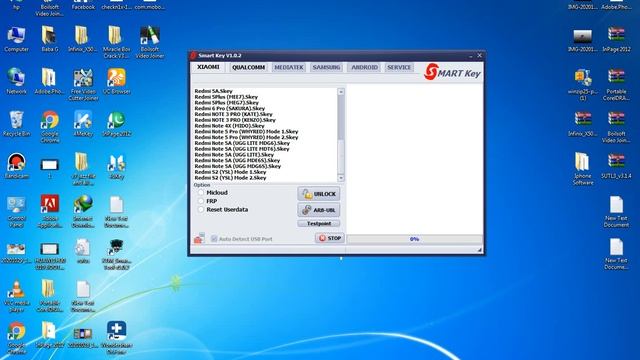Click the window resize grip in Smart Key
Image resolution: width=640 pixels, height=360 pixels.
coord(480,250)
